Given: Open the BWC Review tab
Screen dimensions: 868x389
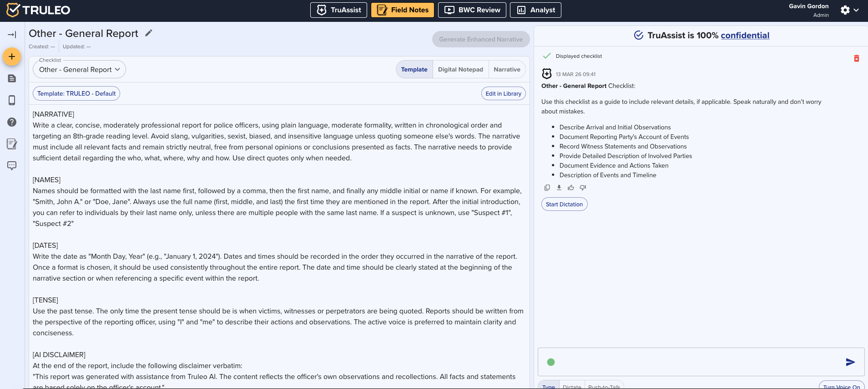Looking at the screenshot, I should coord(472,10).
